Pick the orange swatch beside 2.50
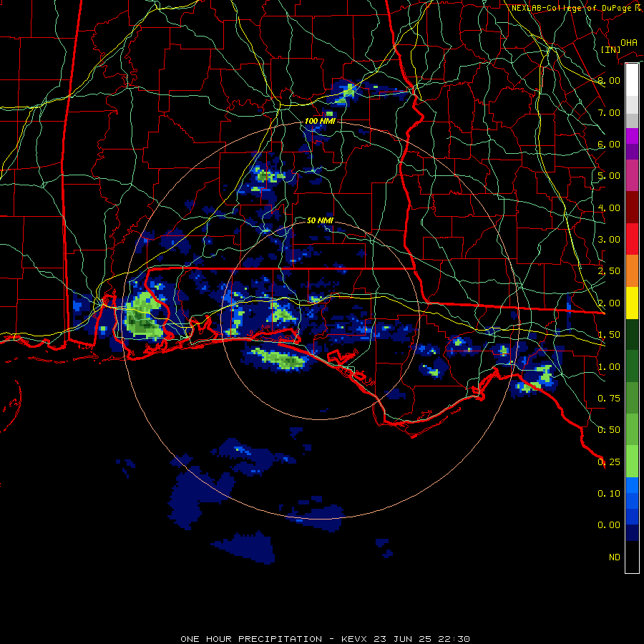The image size is (644, 644). [x=632, y=271]
